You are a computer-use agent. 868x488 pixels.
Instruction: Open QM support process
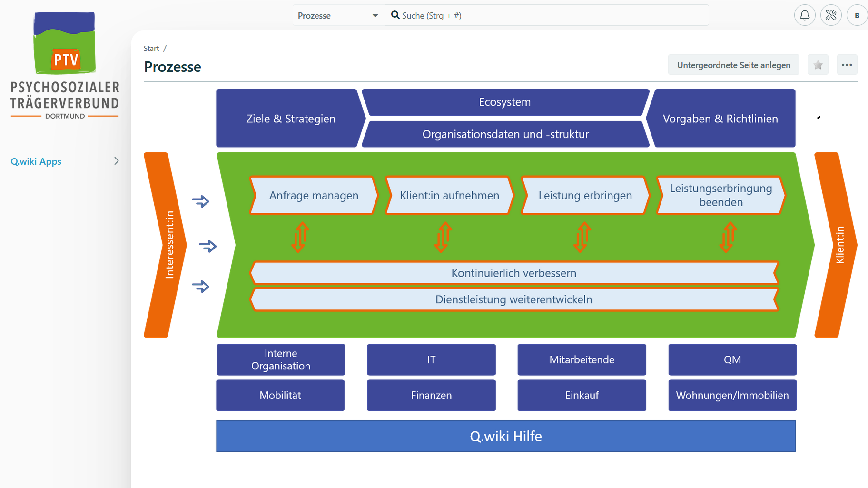click(732, 359)
